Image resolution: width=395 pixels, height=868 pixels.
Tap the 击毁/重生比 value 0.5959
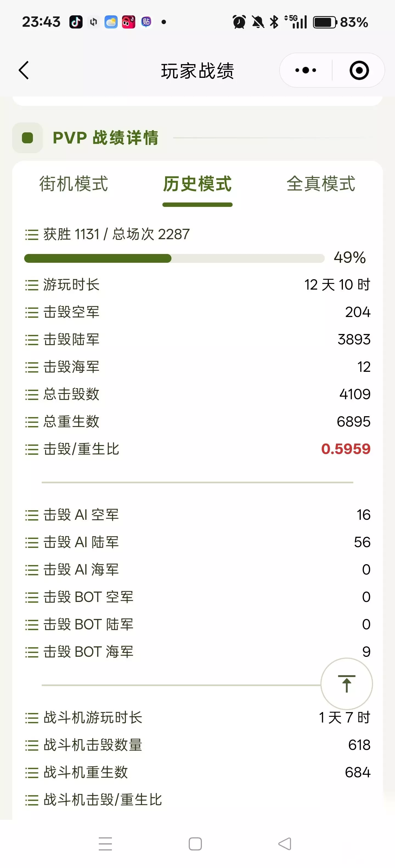point(346,449)
